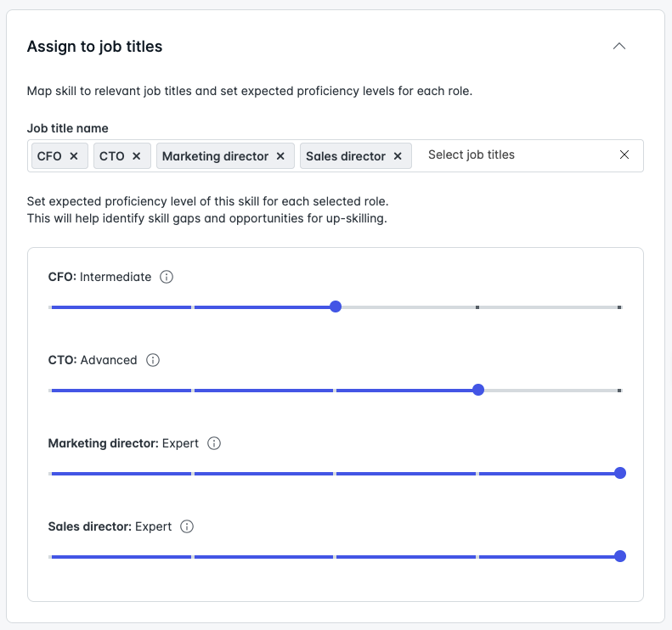
Task: Remove the Sales director tag
Action: [x=398, y=156]
